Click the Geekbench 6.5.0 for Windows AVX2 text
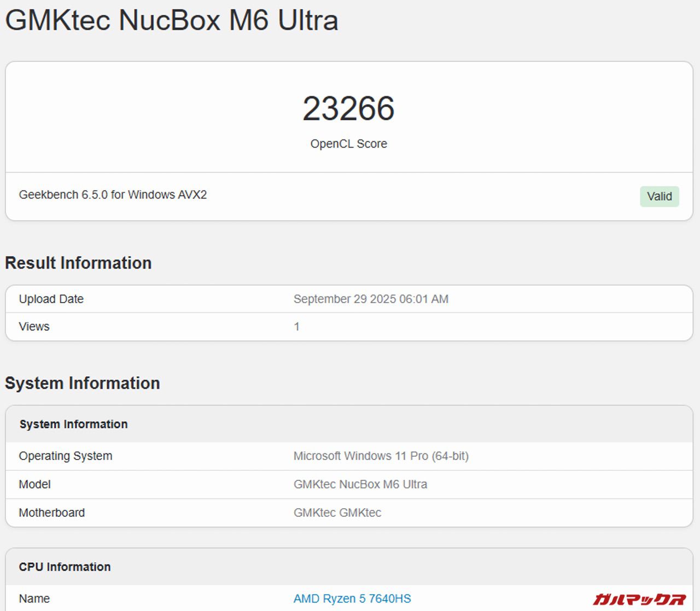The width and height of the screenshot is (700, 611). point(113,195)
